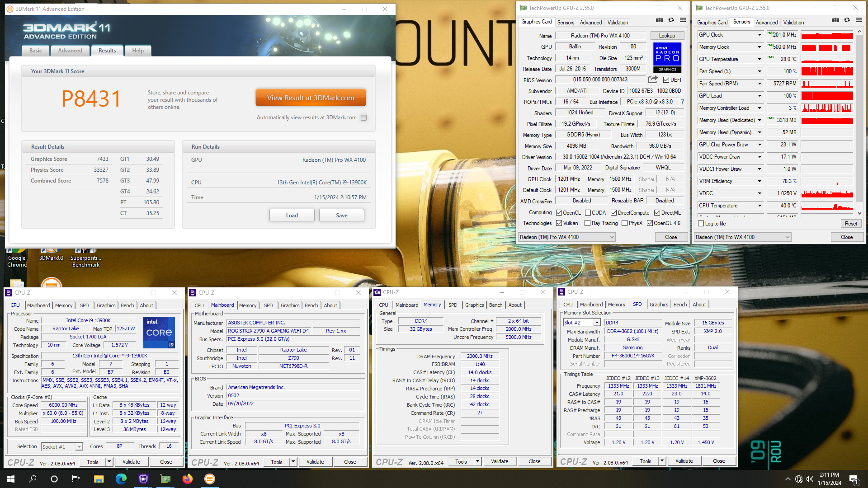The height and width of the screenshot is (488, 868).
Task: Expand the Fan Speed (RPM) sensor dropdown
Action: (759, 84)
